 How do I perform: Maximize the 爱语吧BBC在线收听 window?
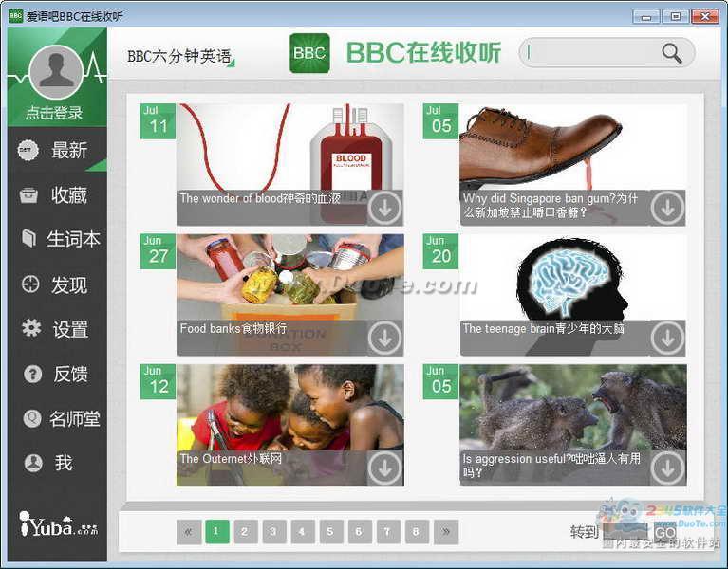676,17
